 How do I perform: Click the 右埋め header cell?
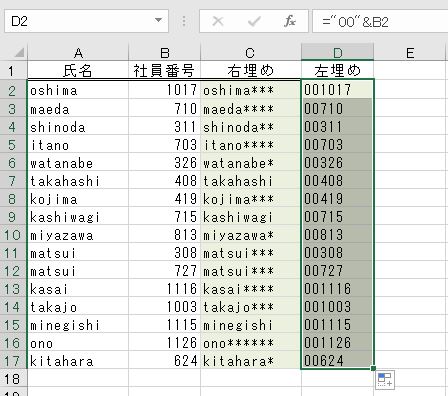click(250, 70)
